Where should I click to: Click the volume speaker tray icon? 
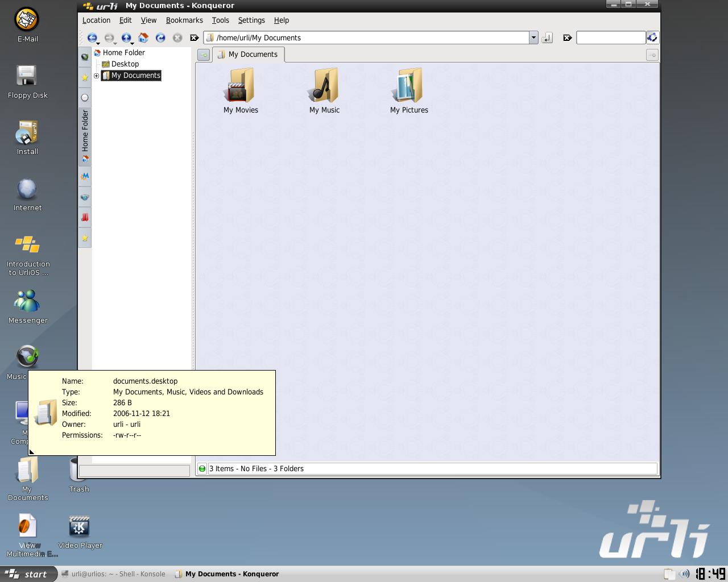[x=685, y=574]
